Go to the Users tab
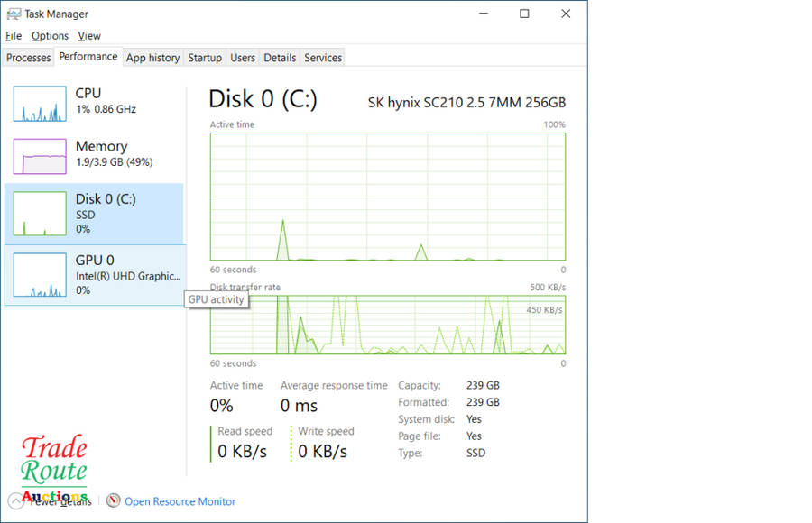 coord(243,58)
